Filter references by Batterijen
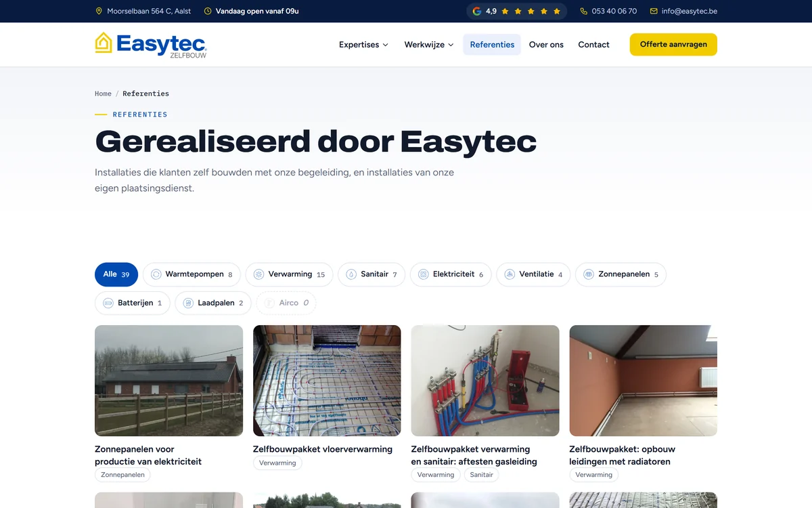The height and width of the screenshot is (508, 812). [x=133, y=303]
